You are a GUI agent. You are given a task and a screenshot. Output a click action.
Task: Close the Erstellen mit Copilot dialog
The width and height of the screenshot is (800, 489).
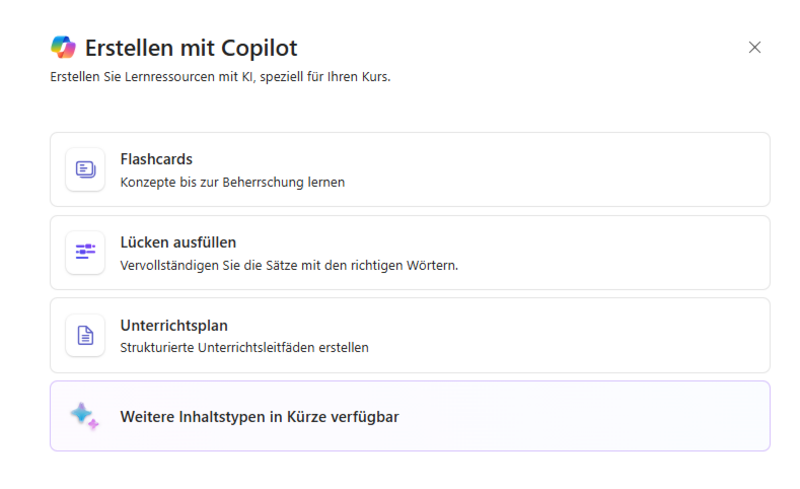click(x=755, y=47)
